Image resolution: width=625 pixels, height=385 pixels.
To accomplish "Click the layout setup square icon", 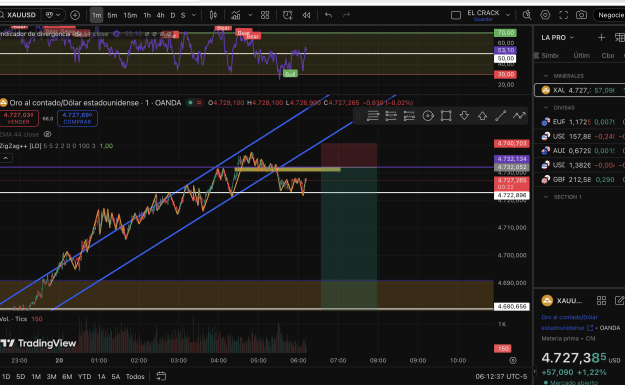I will (456, 15).
